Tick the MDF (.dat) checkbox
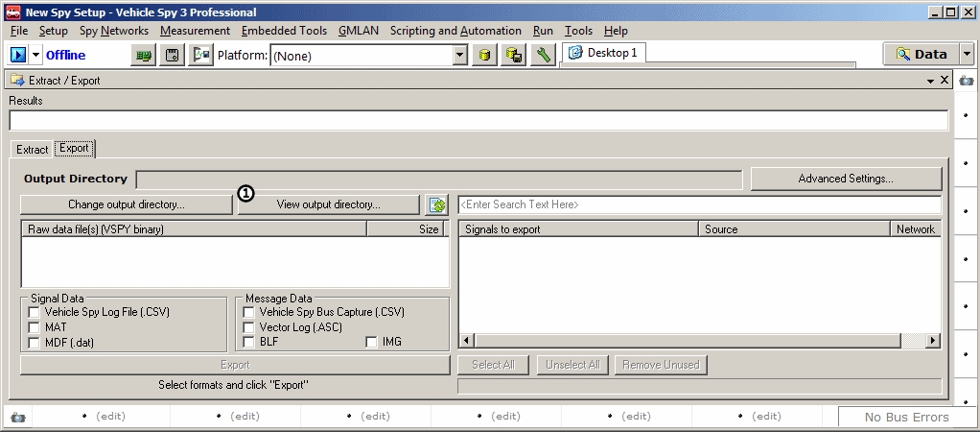 35,343
